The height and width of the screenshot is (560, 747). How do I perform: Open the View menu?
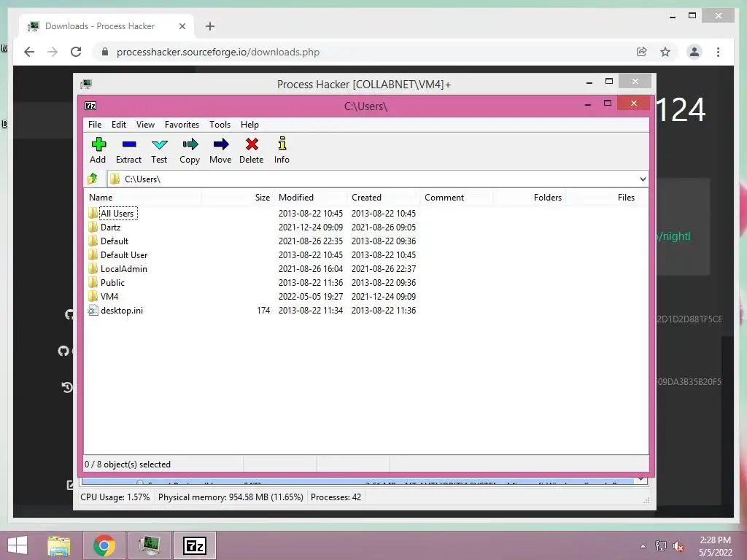[145, 125]
